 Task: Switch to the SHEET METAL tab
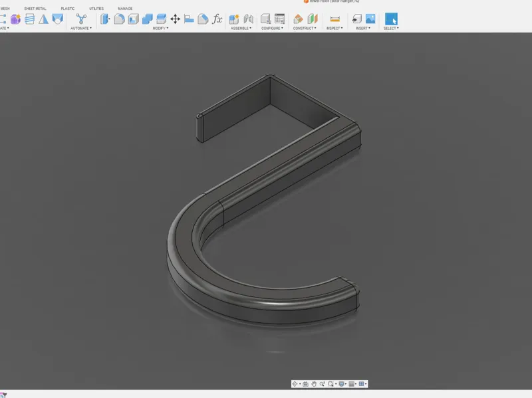(x=35, y=9)
